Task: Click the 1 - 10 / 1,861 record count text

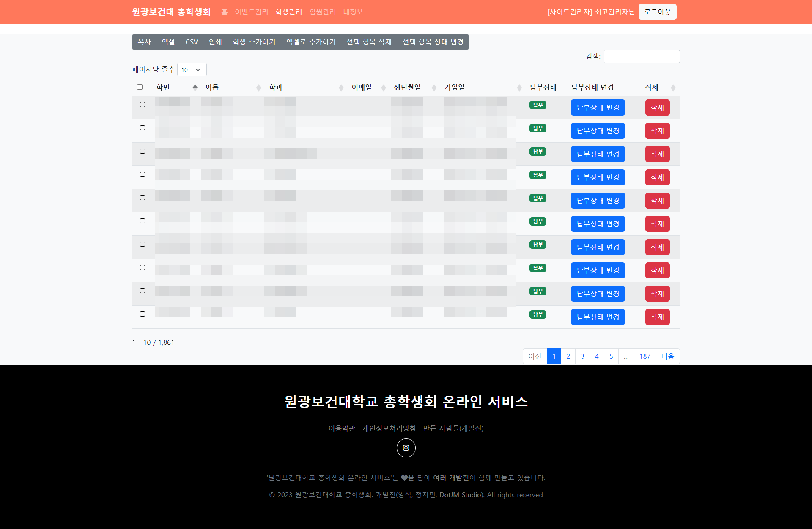Action: tap(153, 342)
